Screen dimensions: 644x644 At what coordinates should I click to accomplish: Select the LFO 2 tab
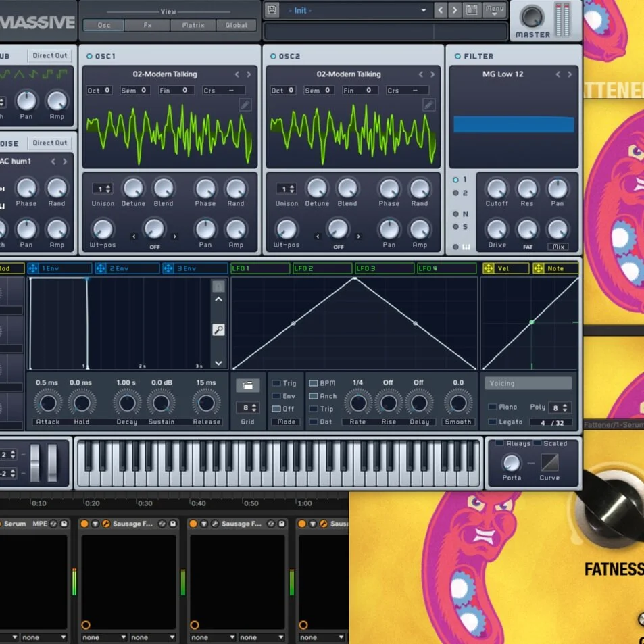(x=322, y=268)
